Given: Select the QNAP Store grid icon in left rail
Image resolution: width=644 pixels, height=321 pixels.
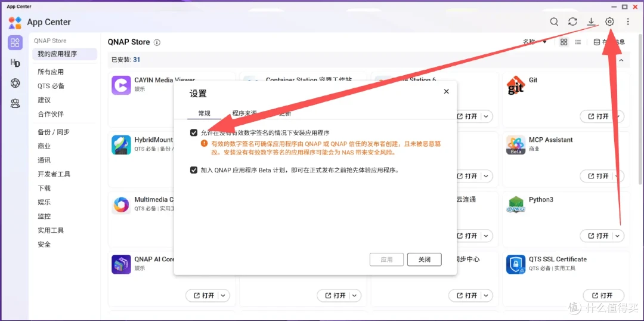Looking at the screenshot, I should [x=15, y=42].
